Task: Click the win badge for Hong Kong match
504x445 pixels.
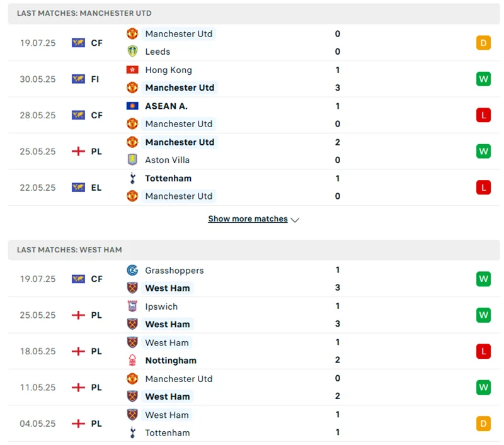Action: pos(483,79)
